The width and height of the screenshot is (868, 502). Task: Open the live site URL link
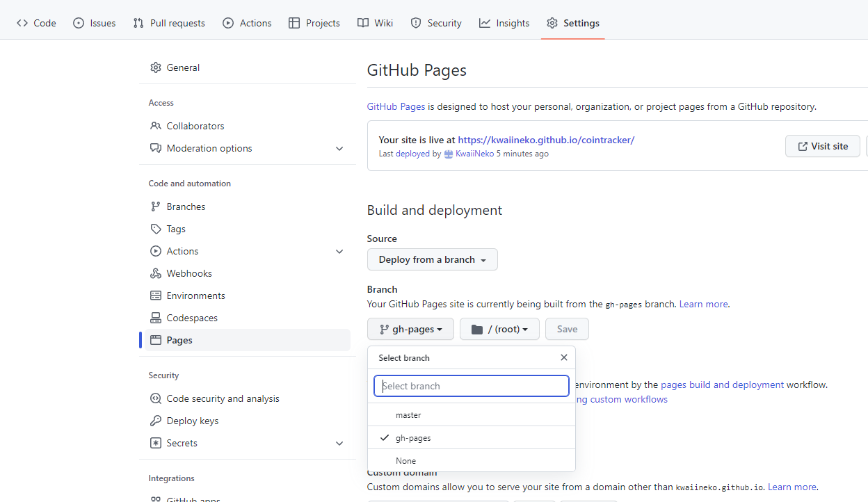546,140
